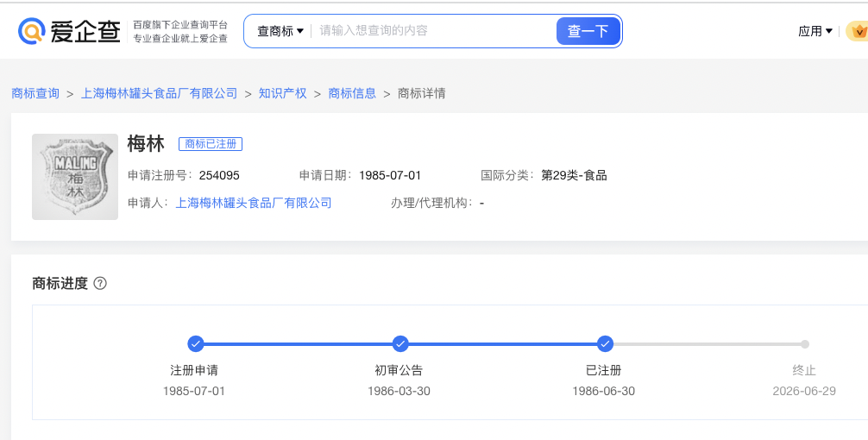This screenshot has height=440, width=868.
Task: Go to 商标查询 breadcrumb link
Action: (x=35, y=93)
